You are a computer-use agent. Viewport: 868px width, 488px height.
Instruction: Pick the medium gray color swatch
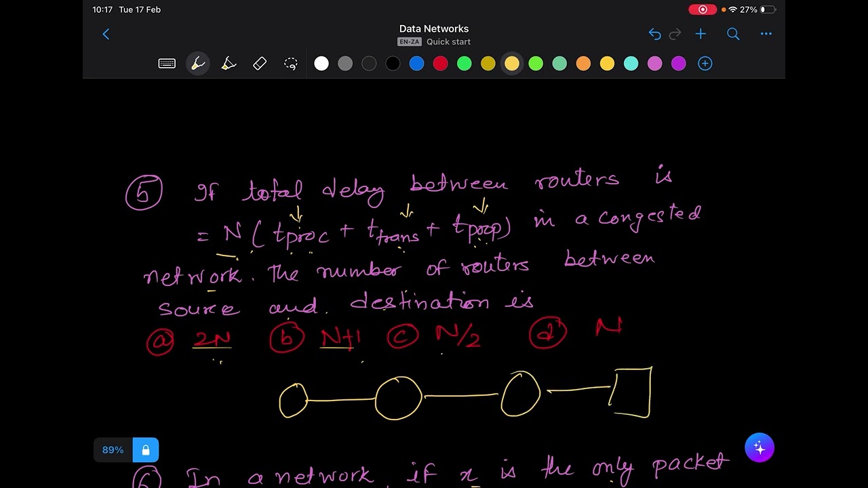coord(345,64)
